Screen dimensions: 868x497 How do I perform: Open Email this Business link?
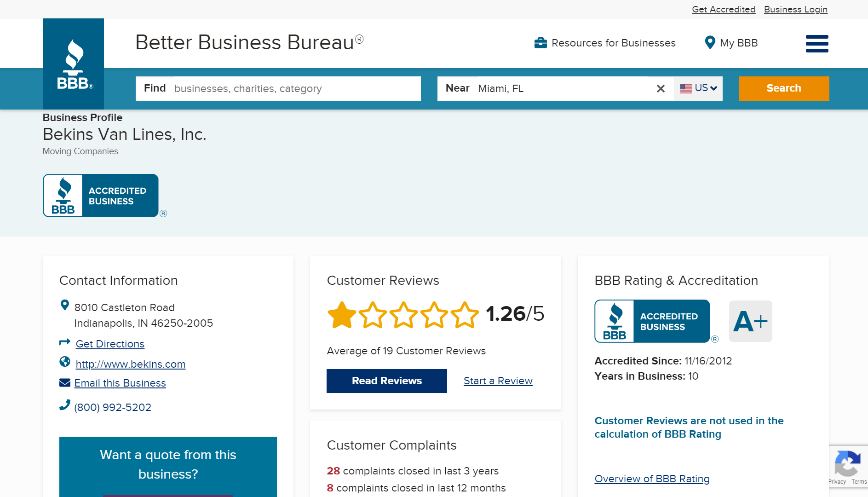point(120,383)
